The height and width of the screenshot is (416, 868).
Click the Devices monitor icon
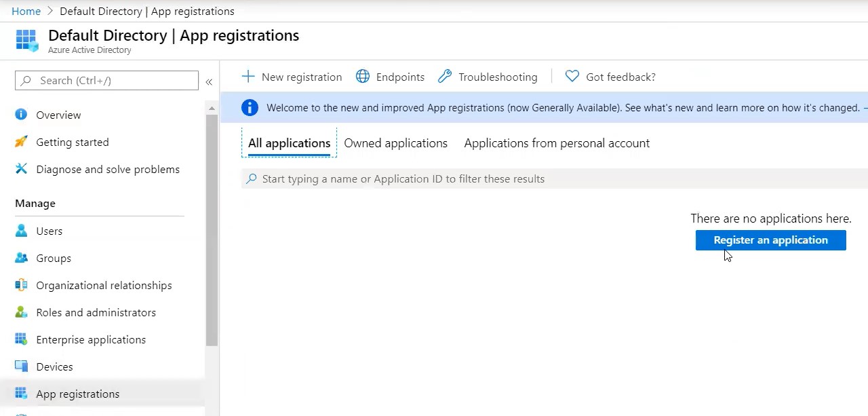point(21,366)
